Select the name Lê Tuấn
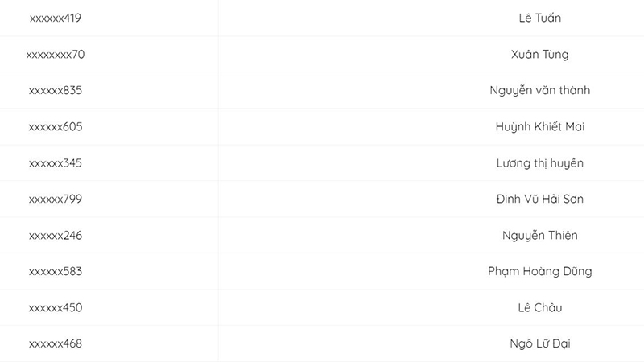644x362 pixels. coord(539,19)
